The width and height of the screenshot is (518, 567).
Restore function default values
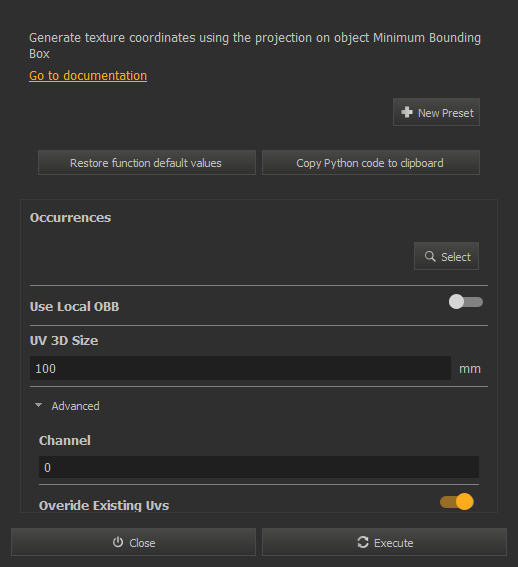click(x=147, y=163)
